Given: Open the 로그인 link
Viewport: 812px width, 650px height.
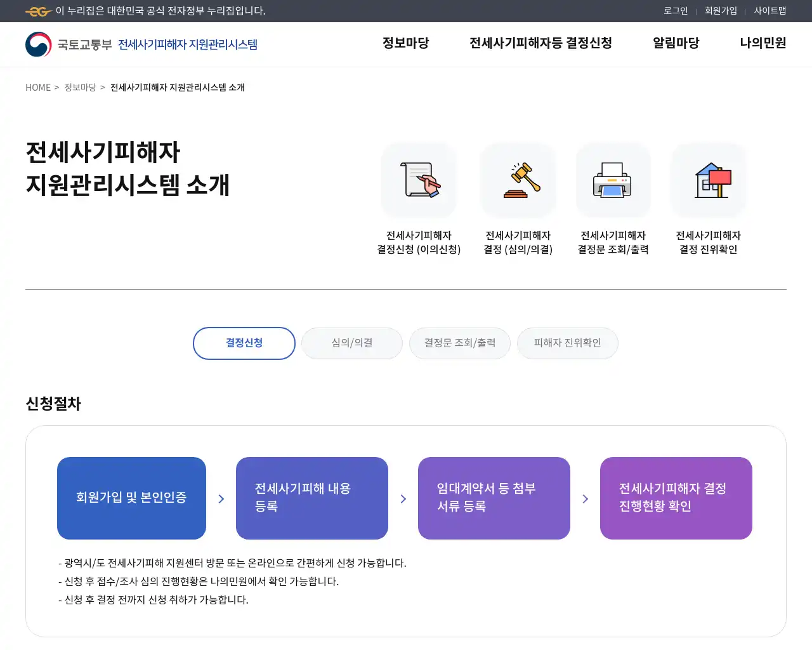Looking at the screenshot, I should (x=676, y=11).
